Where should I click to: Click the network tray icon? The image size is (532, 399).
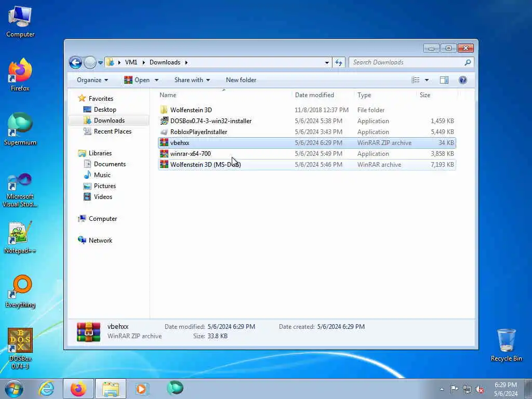467,389
